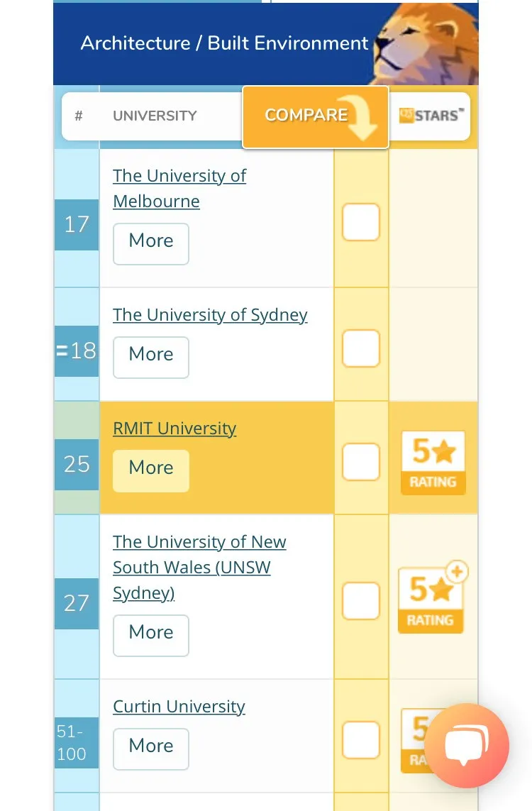Select compare checkbox for University of Sydney
This screenshot has height=811, width=532.
[361, 349]
